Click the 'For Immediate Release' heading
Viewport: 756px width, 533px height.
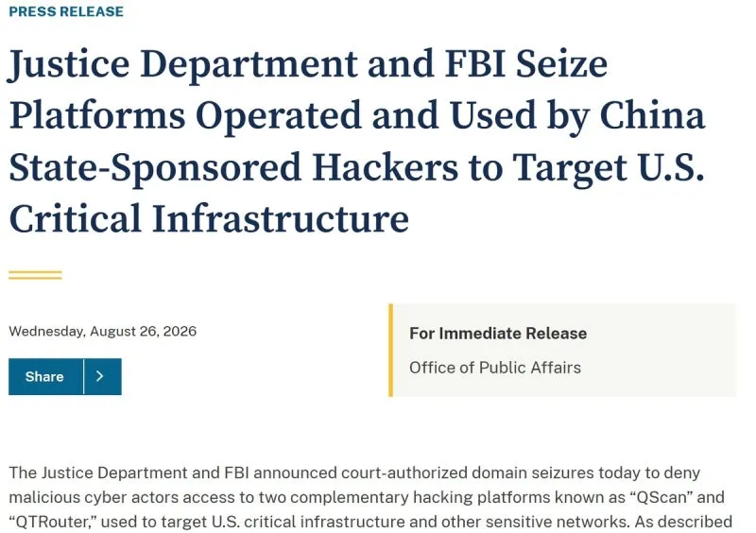(498, 334)
